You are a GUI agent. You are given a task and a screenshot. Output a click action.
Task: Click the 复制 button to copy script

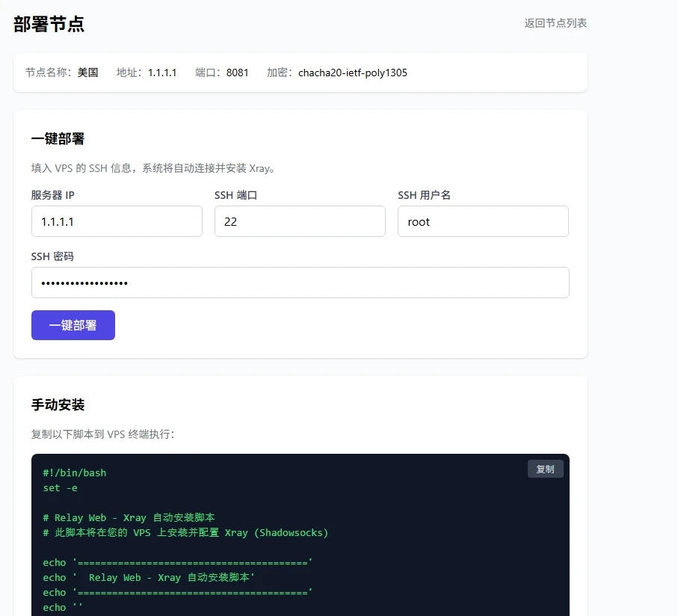point(545,469)
